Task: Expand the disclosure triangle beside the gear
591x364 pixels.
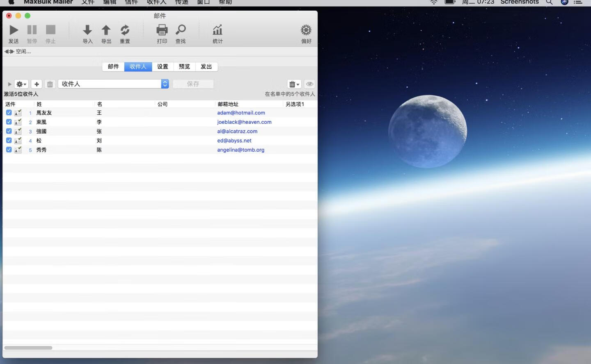Action: pos(9,84)
